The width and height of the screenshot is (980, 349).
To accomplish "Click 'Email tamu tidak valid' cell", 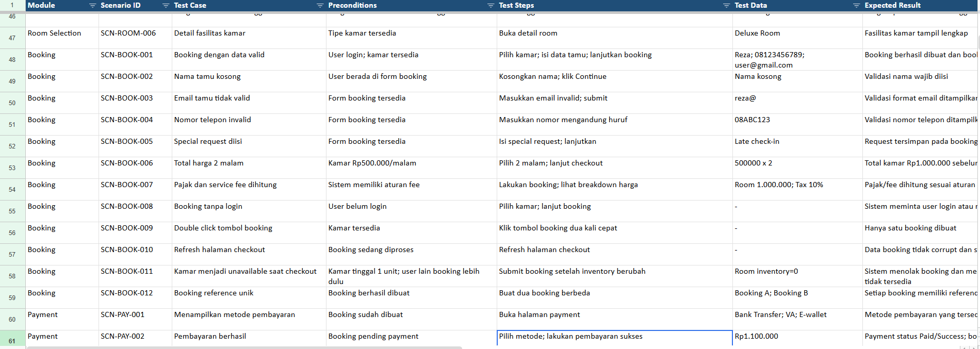I will click(249, 103).
